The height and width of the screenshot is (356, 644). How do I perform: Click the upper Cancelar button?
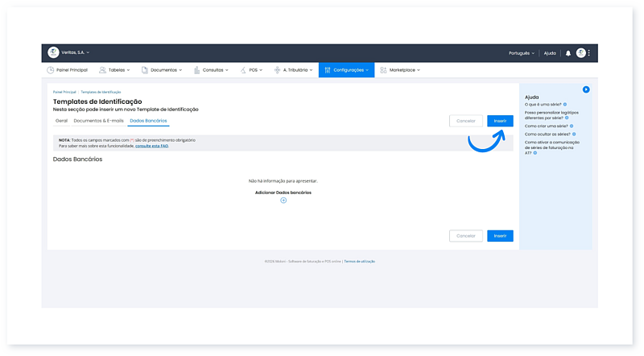click(x=466, y=121)
